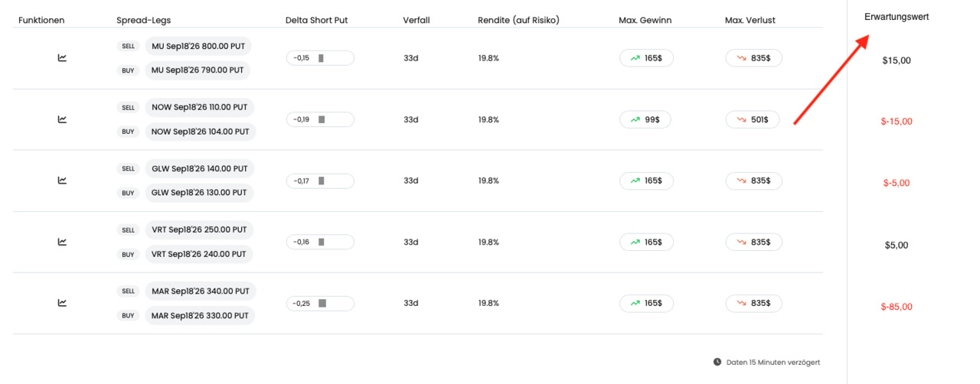
Task: Open chart icon for NOW spread row
Action: (x=62, y=119)
